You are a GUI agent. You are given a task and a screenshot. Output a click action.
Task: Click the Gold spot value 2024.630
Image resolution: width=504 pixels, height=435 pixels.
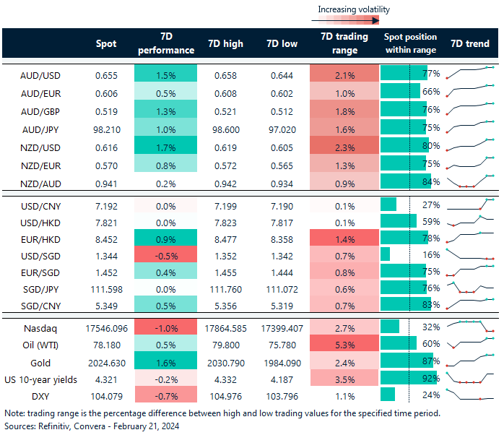pos(106,360)
